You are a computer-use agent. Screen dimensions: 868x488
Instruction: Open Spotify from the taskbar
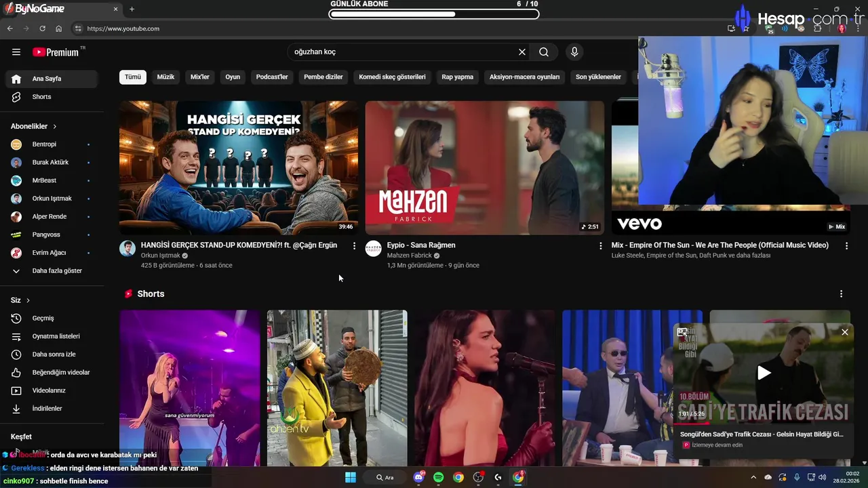439,477
